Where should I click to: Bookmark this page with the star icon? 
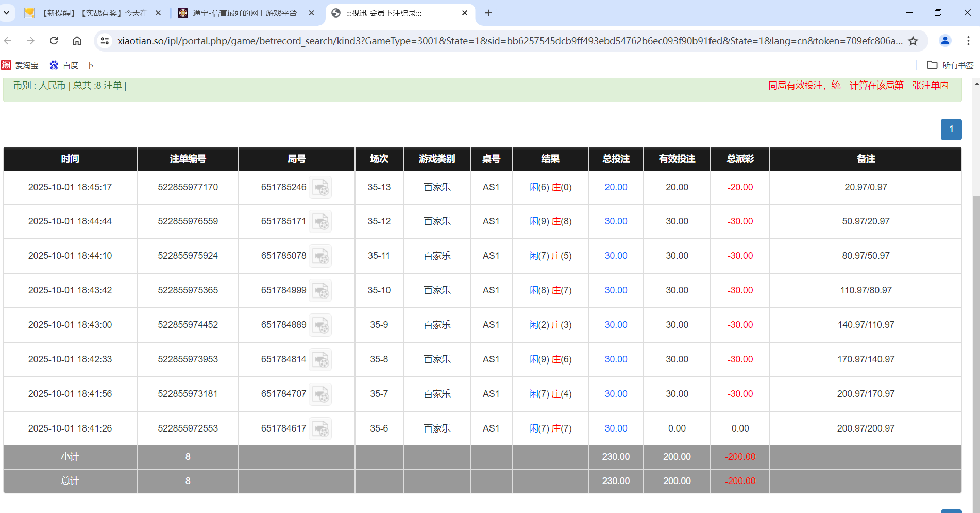(914, 40)
